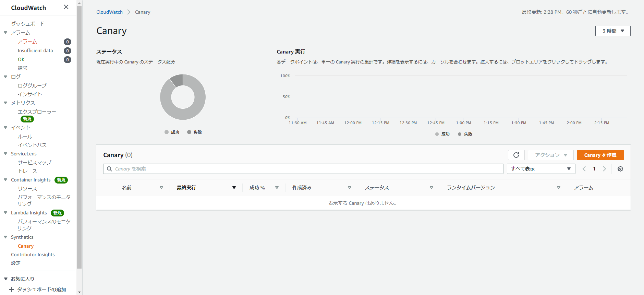Collapse the メトリクス section
Image resolution: width=644 pixels, height=295 pixels.
pos(5,103)
